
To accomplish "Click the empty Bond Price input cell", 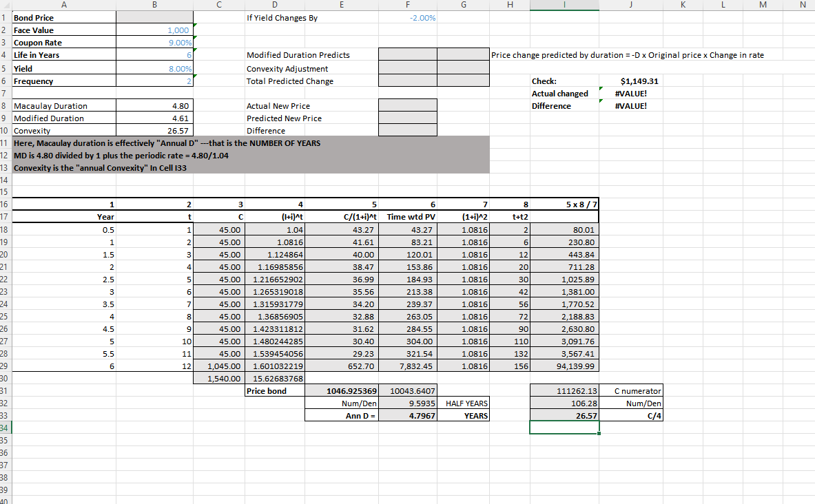I will (154, 17).
